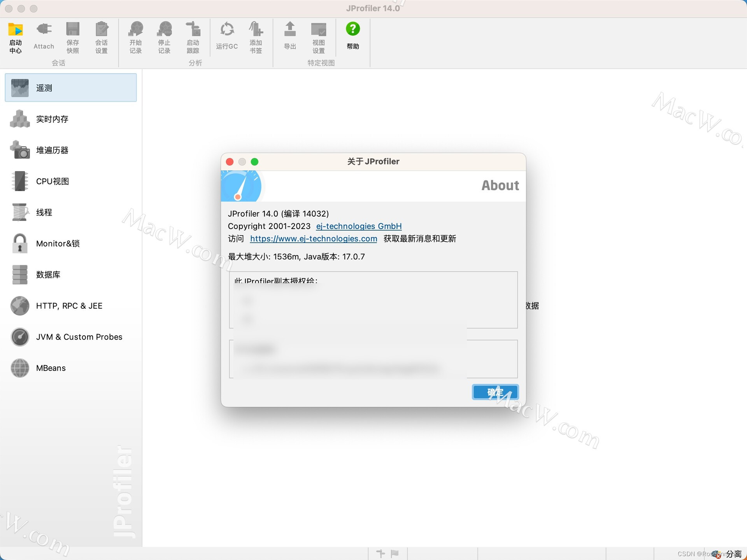747x560 pixels.
Task: Open the 堆遍历器 heap walker section
Action: pos(71,150)
